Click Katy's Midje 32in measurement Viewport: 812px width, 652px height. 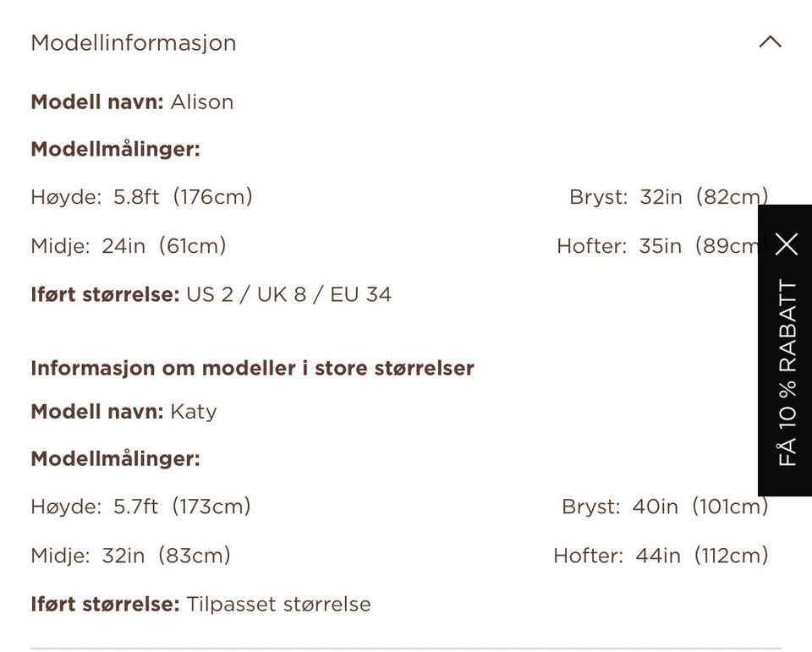point(130,555)
